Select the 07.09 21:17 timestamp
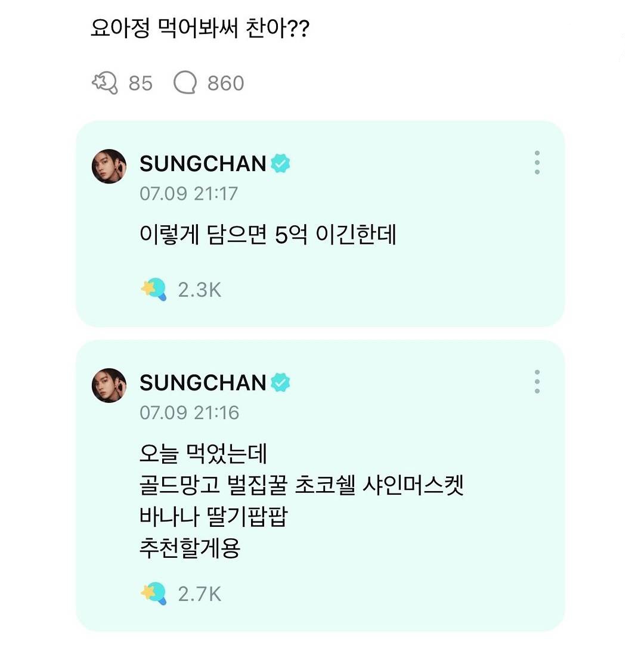This screenshot has height=658, width=644. click(x=188, y=193)
